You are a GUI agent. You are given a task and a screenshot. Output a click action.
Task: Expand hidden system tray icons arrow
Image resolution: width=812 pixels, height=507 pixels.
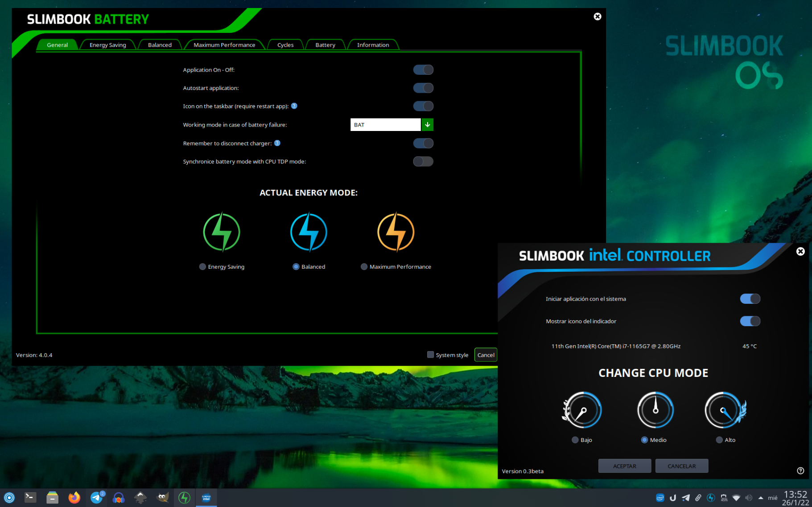tap(761, 498)
